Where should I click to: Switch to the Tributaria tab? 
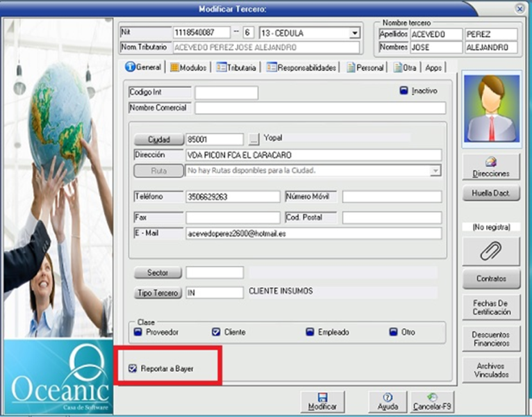tap(237, 67)
